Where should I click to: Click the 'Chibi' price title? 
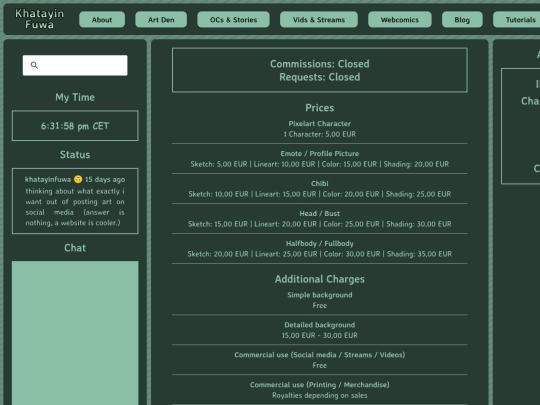coord(320,184)
